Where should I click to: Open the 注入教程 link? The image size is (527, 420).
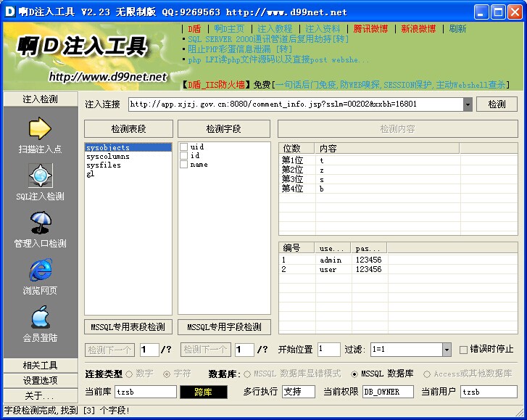click(275, 29)
